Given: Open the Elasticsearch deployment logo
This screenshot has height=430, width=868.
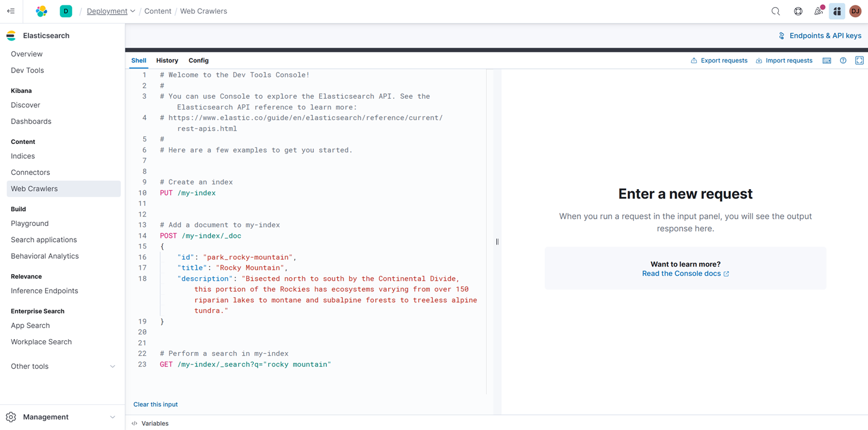Looking at the screenshot, I should point(11,35).
